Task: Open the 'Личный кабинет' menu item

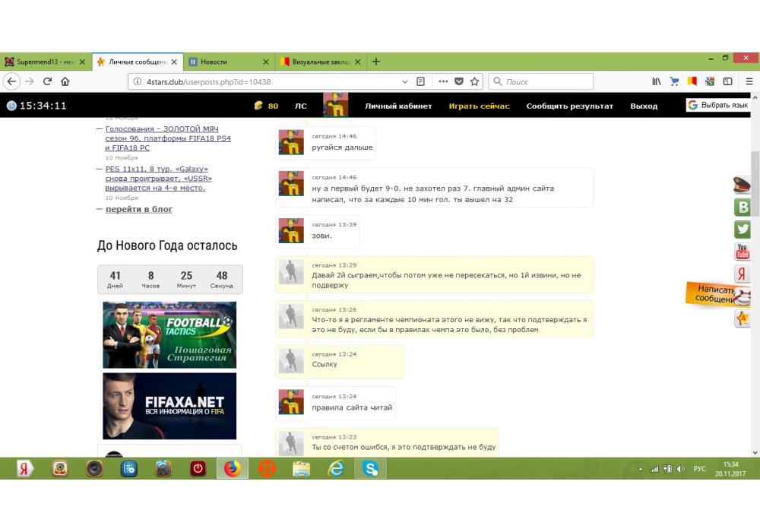Action: point(397,106)
